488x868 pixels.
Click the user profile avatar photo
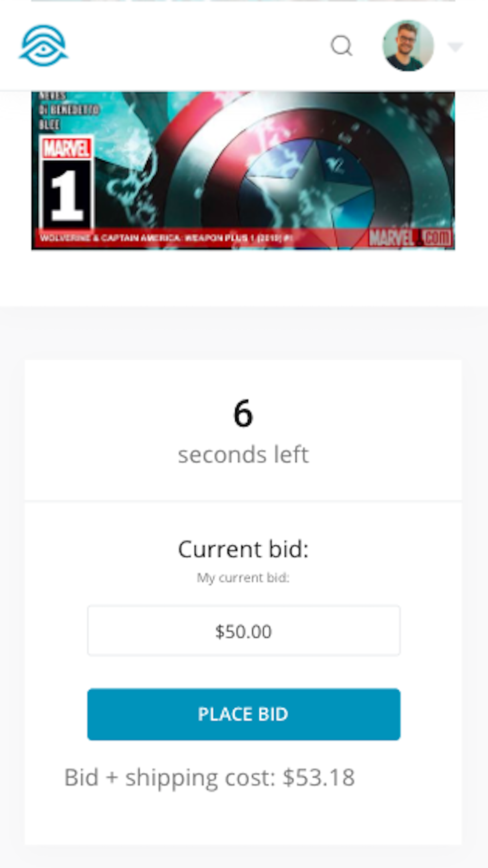[x=408, y=46]
